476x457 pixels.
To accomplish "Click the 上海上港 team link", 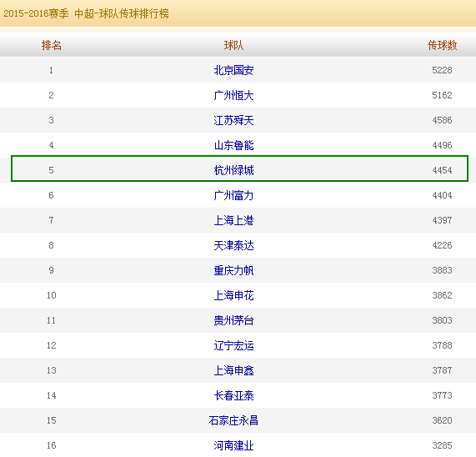I will [x=233, y=220].
